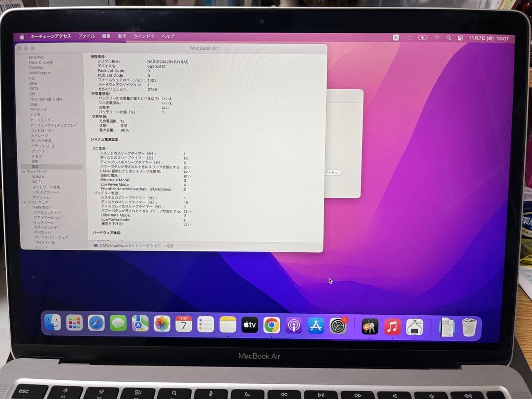Open Podcasts from the Dock
Image resolution: width=532 pixels, height=399 pixels.
click(x=294, y=325)
